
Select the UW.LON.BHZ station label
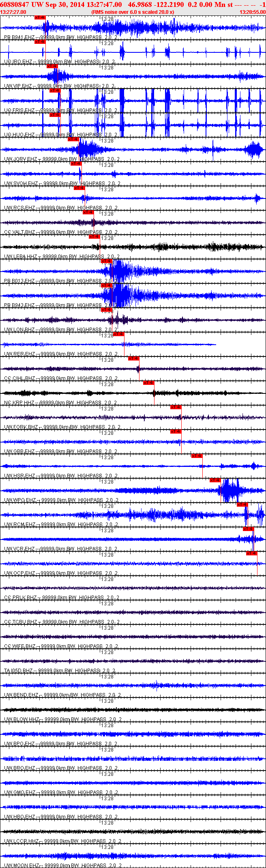coord(19,330)
